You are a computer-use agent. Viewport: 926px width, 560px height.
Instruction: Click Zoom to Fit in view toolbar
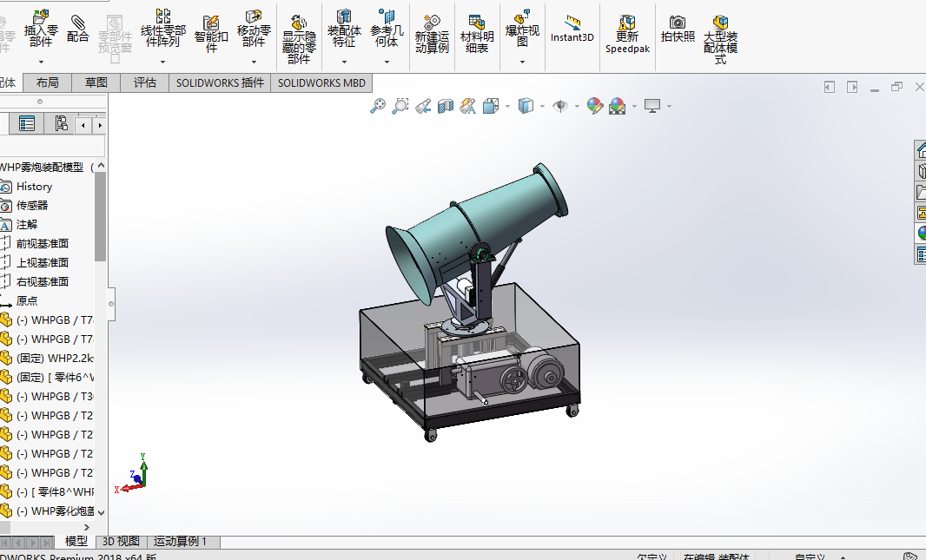[x=377, y=106]
